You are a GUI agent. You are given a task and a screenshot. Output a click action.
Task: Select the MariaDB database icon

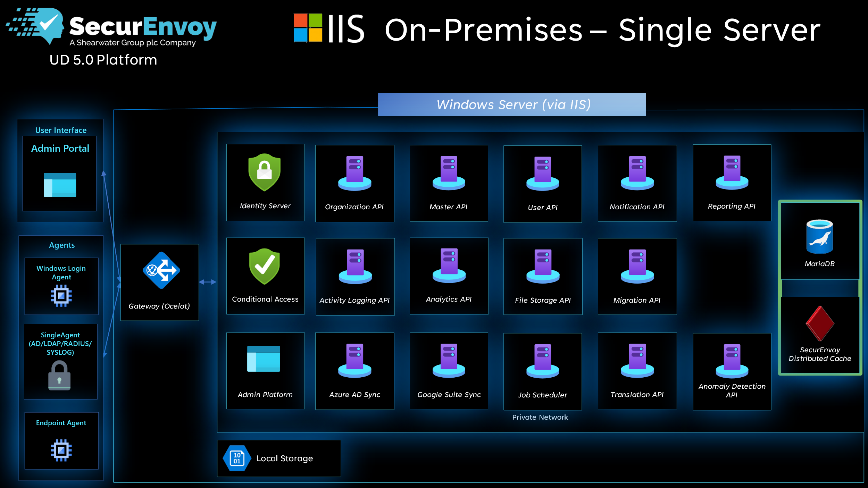820,237
